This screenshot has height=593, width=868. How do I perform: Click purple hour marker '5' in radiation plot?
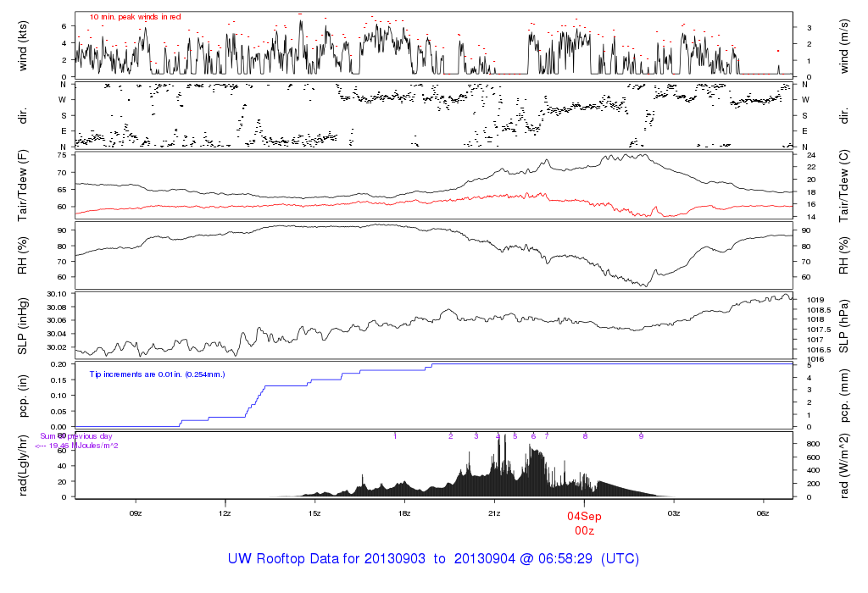[x=515, y=436]
